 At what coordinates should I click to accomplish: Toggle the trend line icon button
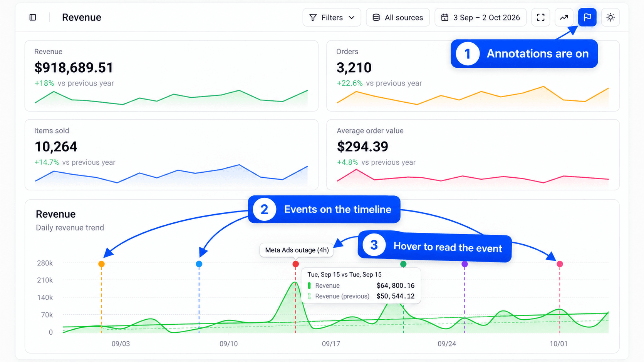pyautogui.click(x=564, y=17)
